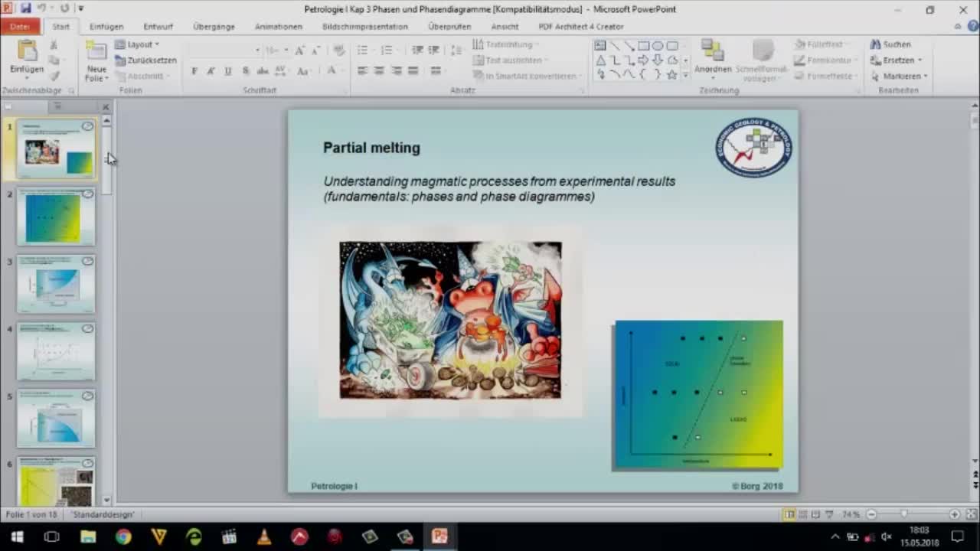
Task: Toggle strikethrough abc button
Action: point(263,71)
